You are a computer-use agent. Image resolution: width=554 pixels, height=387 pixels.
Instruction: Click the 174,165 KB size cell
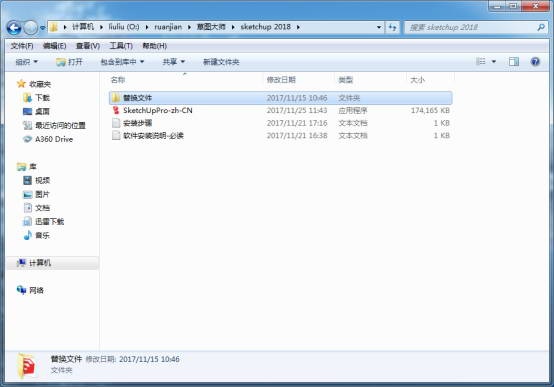[430, 111]
